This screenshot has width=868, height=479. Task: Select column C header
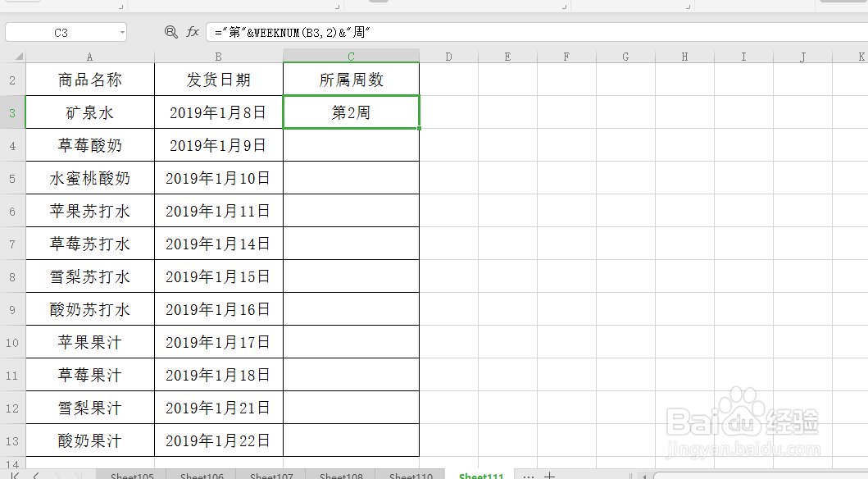point(351,56)
